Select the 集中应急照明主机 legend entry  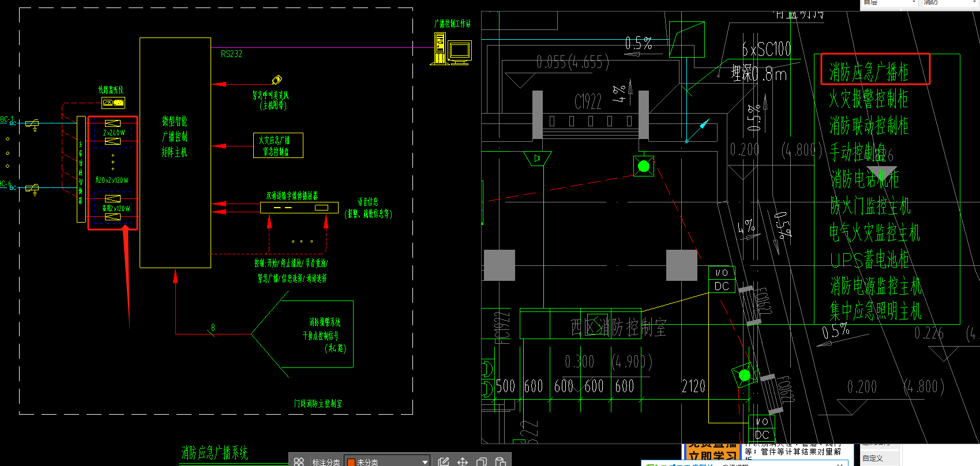876,312
